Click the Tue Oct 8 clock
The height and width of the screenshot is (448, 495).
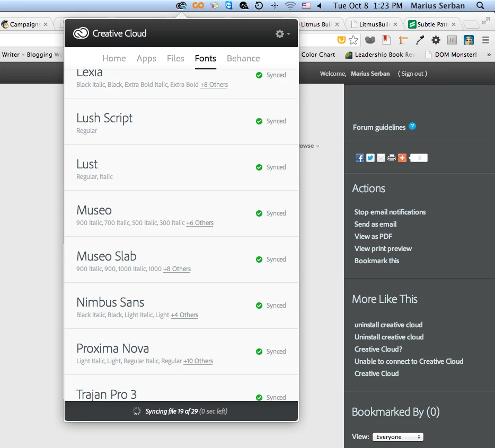click(x=368, y=6)
